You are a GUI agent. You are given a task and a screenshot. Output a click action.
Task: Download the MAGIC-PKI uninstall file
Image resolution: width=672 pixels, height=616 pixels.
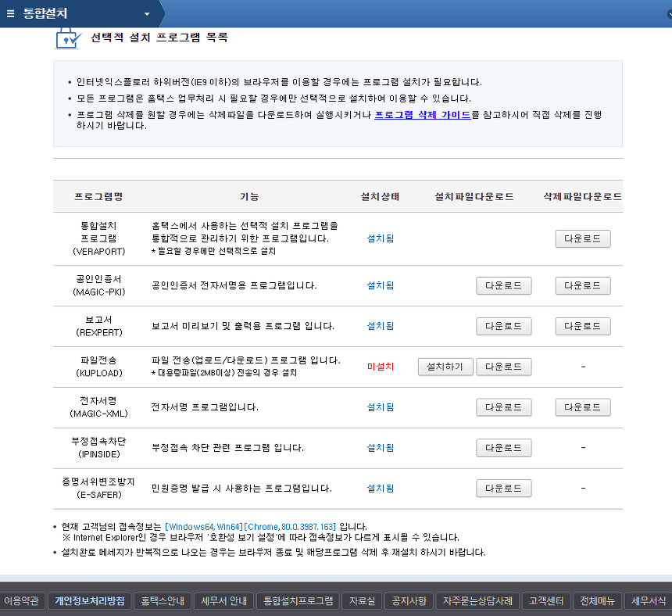pyautogui.click(x=582, y=285)
